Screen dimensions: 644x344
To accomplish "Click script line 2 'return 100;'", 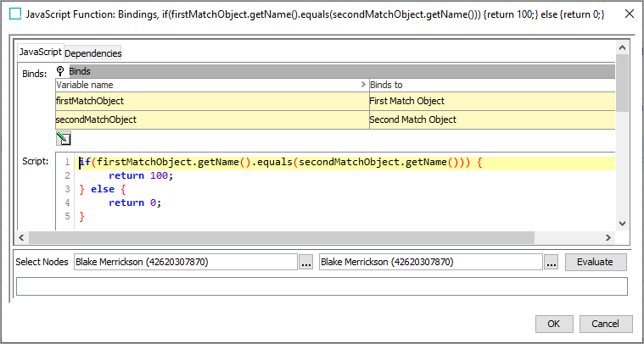I will pyautogui.click(x=142, y=176).
